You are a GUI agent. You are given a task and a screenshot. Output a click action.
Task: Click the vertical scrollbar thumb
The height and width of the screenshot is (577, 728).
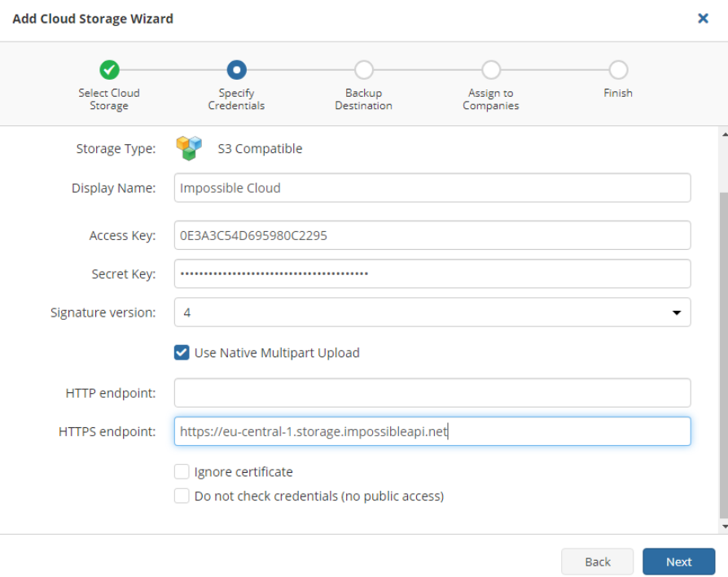[x=724, y=355]
